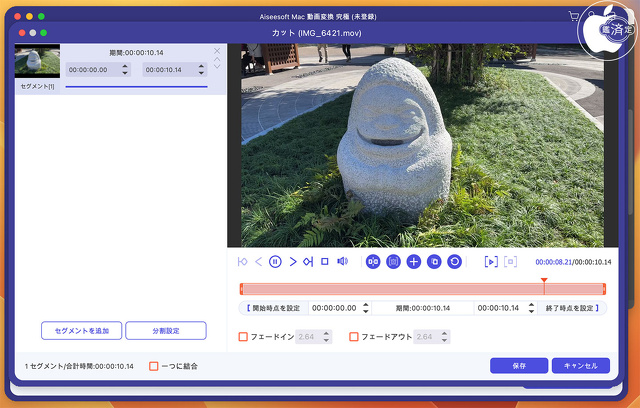
Task: Save the cut with 保存 button
Action: tap(519, 366)
